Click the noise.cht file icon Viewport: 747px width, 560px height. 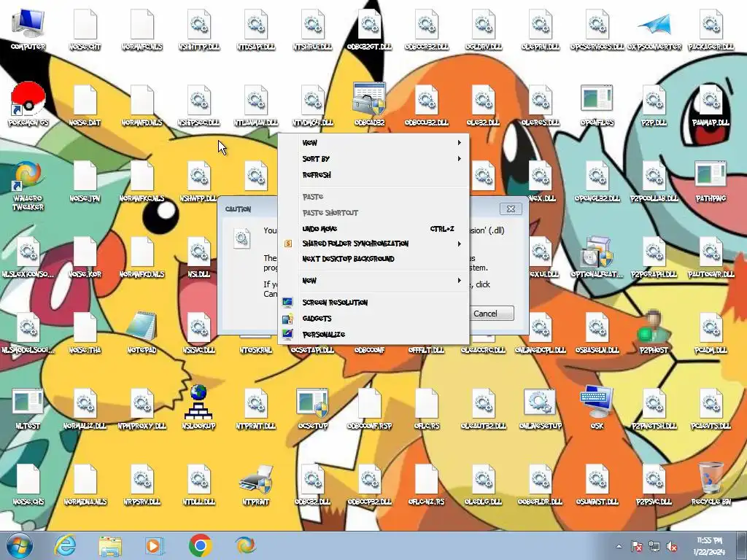(x=85, y=28)
